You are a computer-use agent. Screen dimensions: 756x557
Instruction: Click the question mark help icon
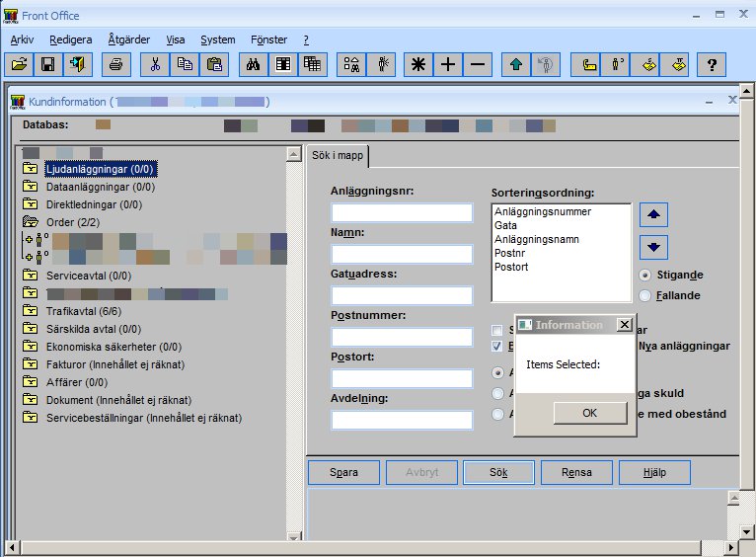(x=711, y=65)
